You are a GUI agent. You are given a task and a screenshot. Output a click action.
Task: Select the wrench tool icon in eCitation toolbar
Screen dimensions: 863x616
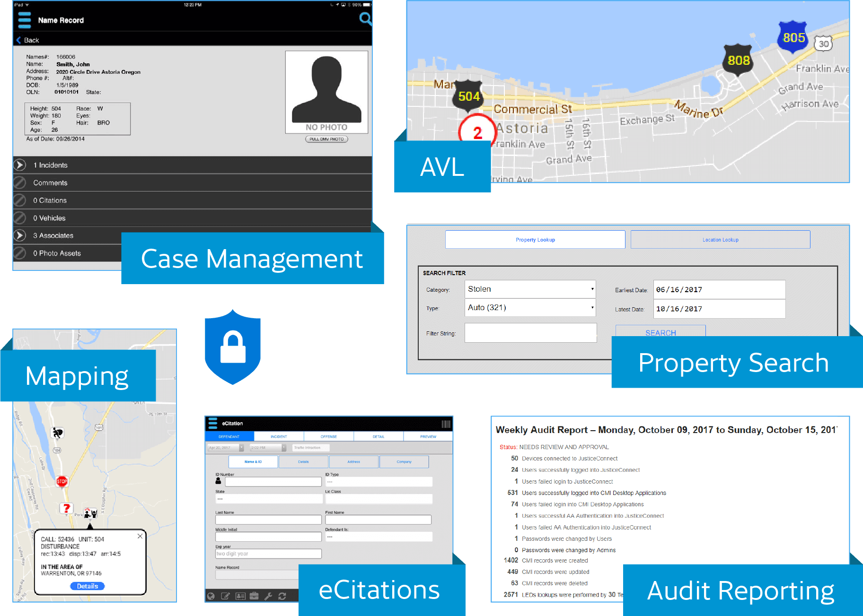click(x=269, y=596)
